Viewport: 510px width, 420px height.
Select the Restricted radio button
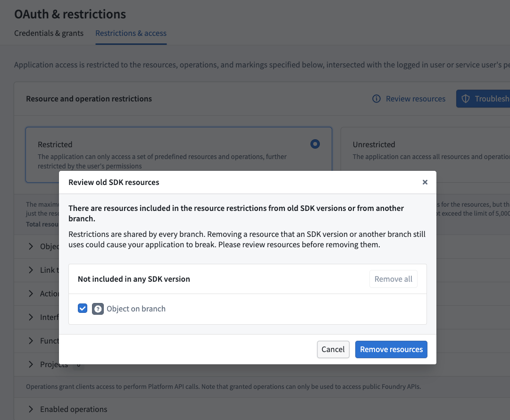[x=315, y=144]
